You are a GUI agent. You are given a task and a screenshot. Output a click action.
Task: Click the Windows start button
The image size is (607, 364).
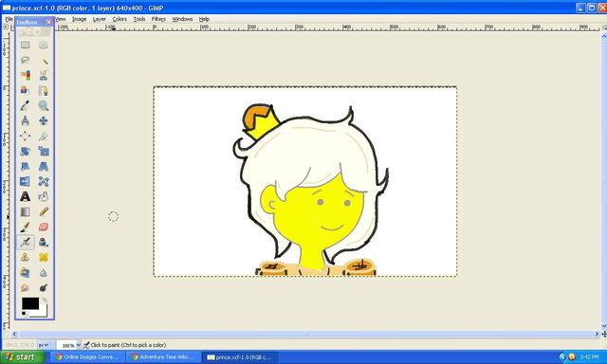pyautogui.click(x=23, y=356)
